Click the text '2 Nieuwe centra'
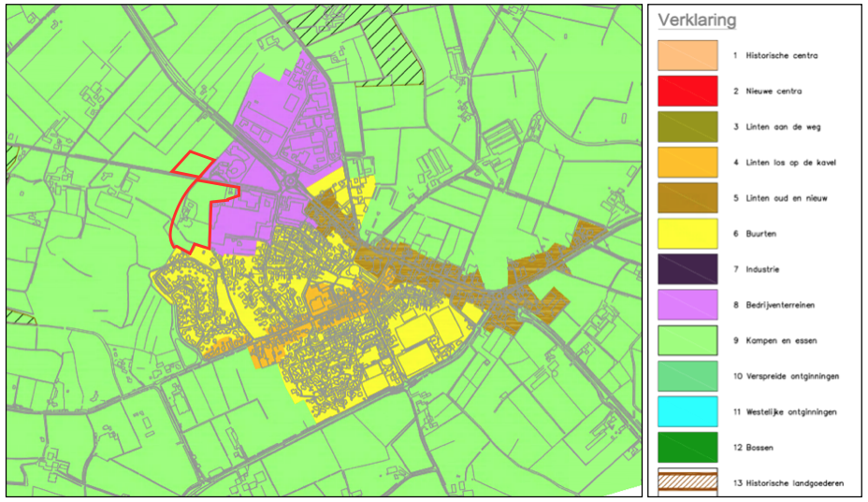The height and width of the screenshot is (502, 868). tap(767, 92)
